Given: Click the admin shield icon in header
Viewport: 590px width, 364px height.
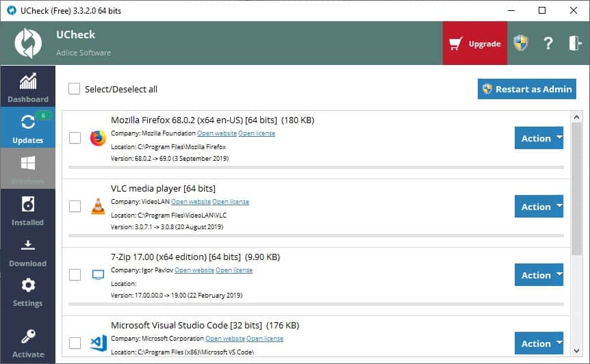Looking at the screenshot, I should (x=522, y=43).
